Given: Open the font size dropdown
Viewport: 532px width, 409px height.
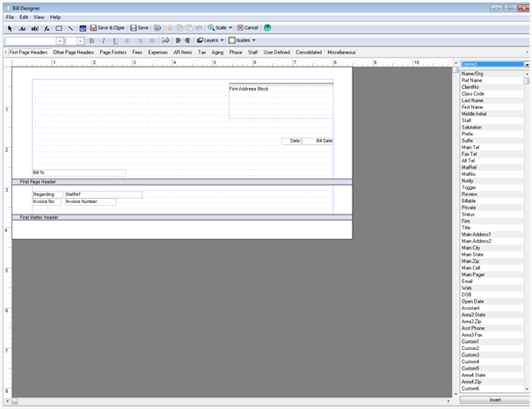Looking at the screenshot, I should tap(80, 41).
